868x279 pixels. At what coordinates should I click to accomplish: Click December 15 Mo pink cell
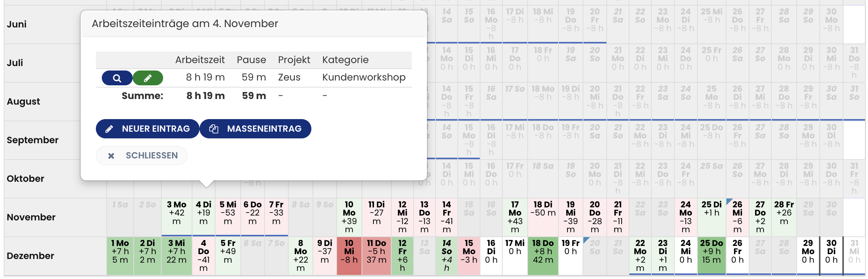tap(469, 256)
